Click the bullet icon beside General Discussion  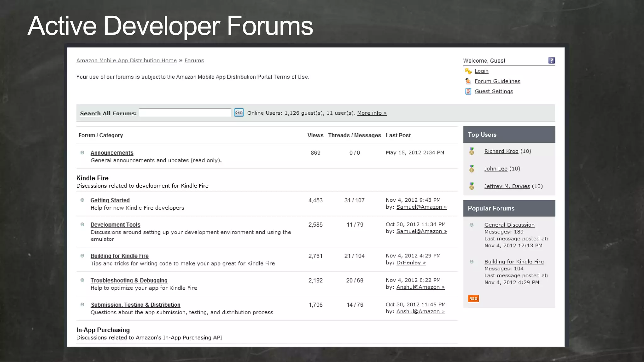pos(471,225)
